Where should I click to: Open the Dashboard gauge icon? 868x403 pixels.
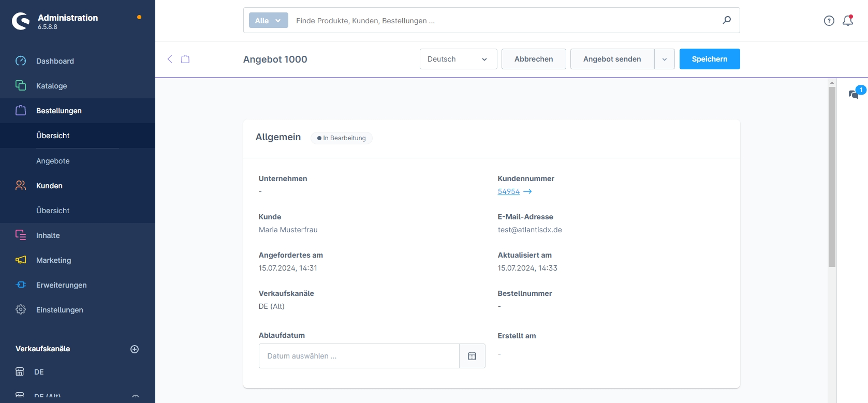tap(21, 61)
